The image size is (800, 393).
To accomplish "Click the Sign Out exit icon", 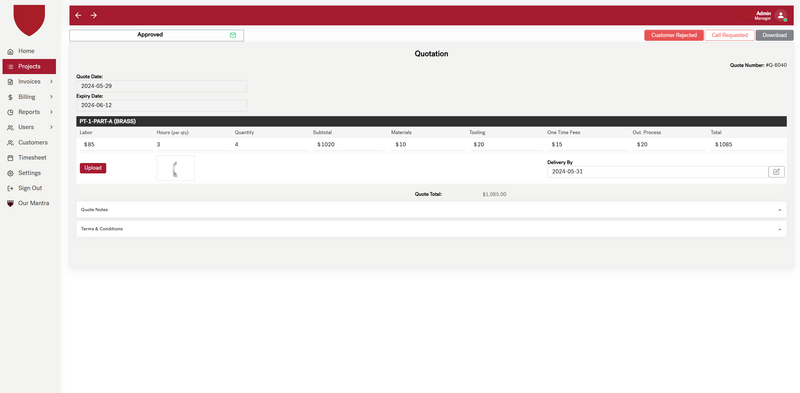I will click(10, 188).
